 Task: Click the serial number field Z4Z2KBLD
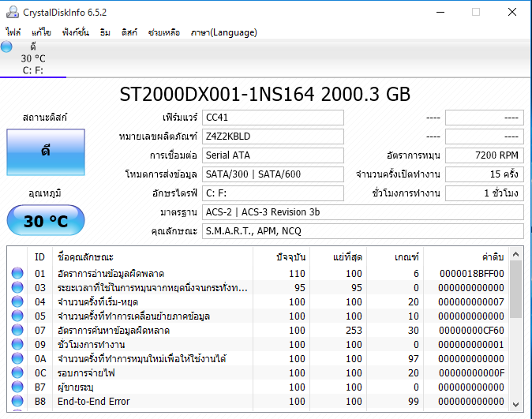[x=273, y=137]
